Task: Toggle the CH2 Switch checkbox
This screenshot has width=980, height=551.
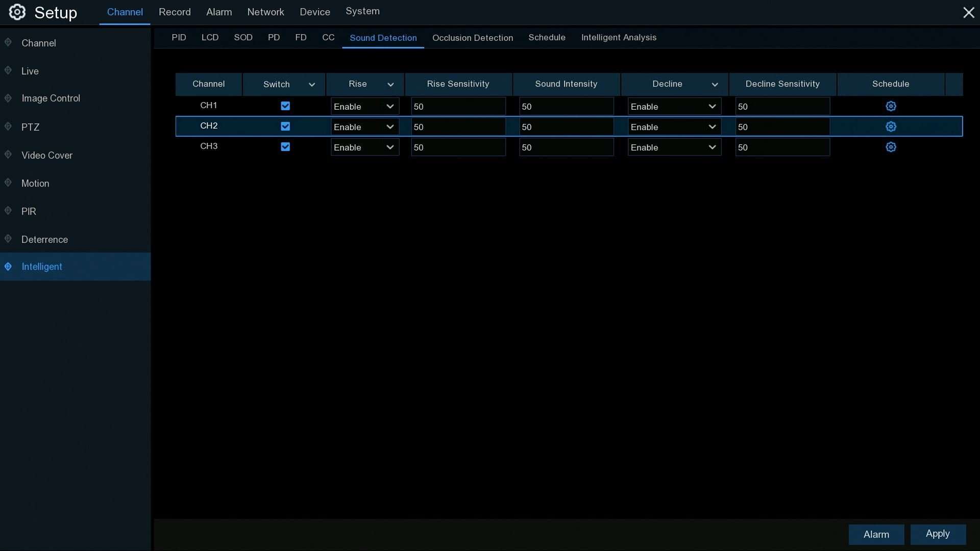Action: point(285,127)
